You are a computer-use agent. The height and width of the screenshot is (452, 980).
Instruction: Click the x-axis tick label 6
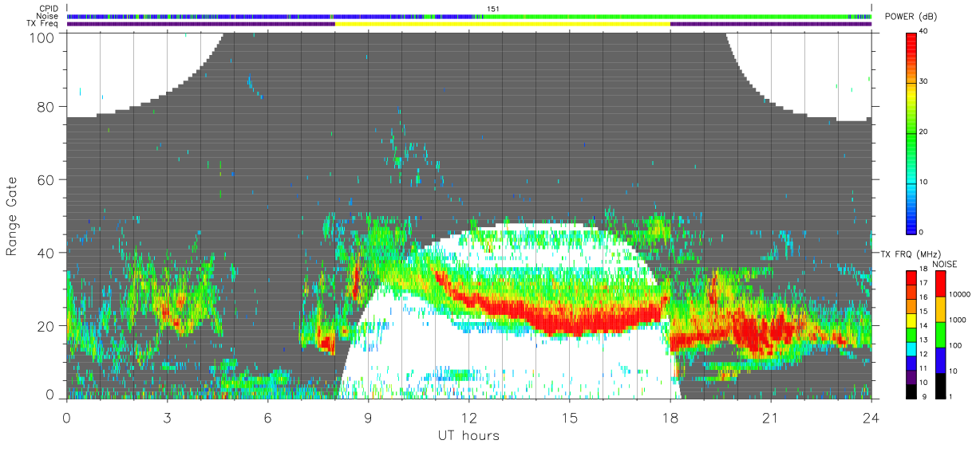tap(267, 417)
